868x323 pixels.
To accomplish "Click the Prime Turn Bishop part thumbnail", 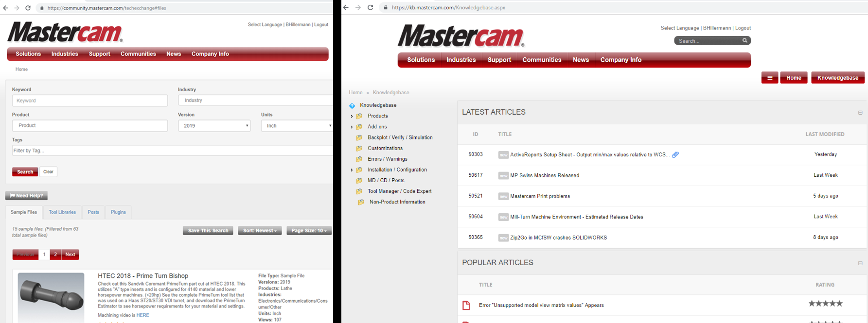I will pos(51,297).
